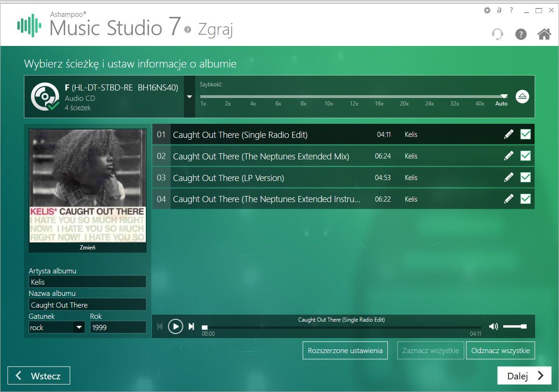Open support via the headset icon
559x392 pixels.
[x=497, y=34]
